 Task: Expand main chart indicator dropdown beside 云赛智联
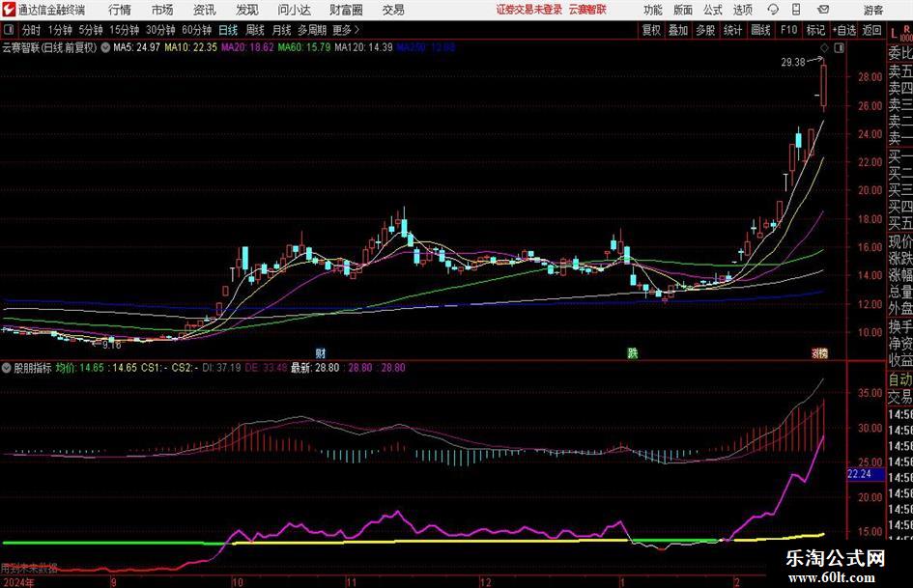[x=105, y=47]
